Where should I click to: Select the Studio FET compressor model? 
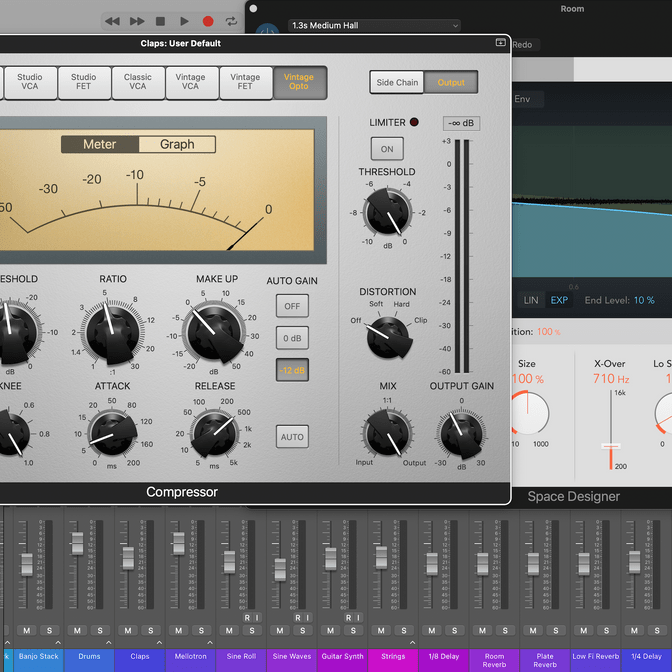tap(84, 82)
